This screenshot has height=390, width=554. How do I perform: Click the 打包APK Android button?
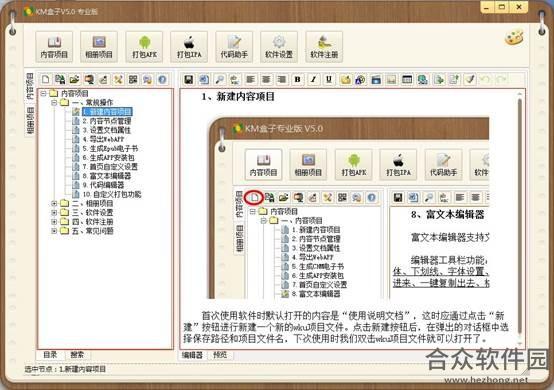(x=144, y=47)
